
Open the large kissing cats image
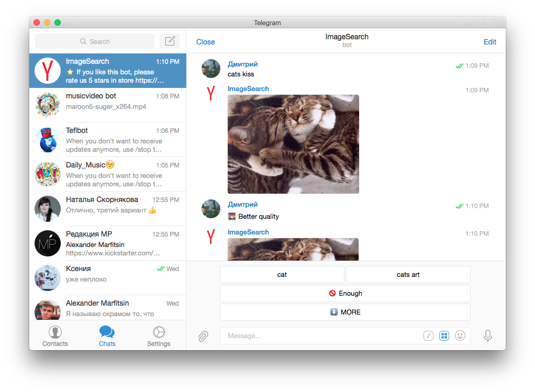pyautogui.click(x=294, y=144)
